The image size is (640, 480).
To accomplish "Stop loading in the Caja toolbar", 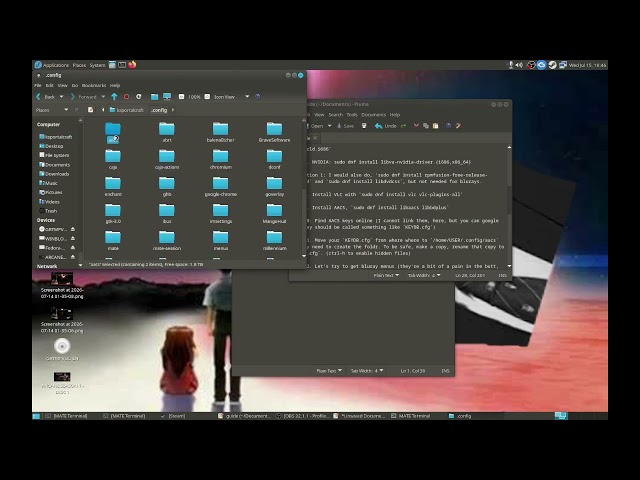I will (x=127, y=97).
